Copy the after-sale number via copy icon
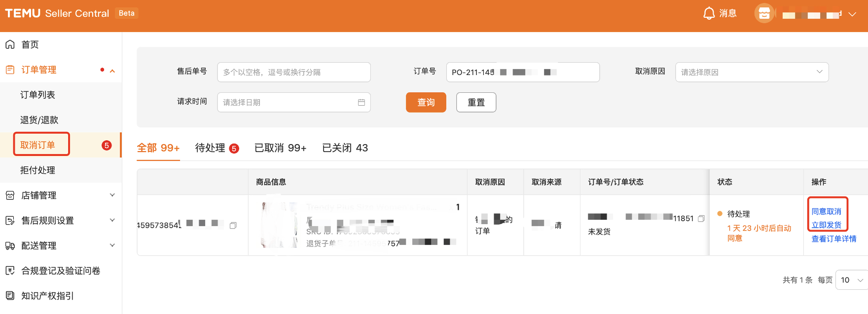Screen dimensions: 868x314 [x=233, y=226]
